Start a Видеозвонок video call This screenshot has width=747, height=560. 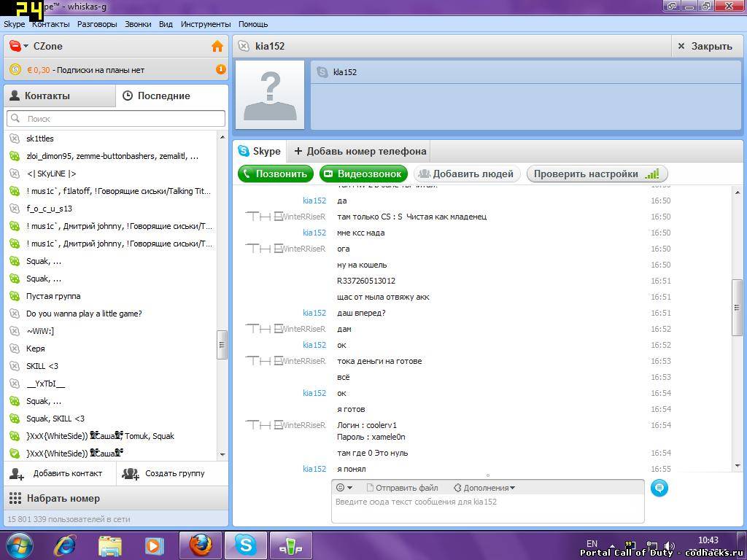[363, 174]
